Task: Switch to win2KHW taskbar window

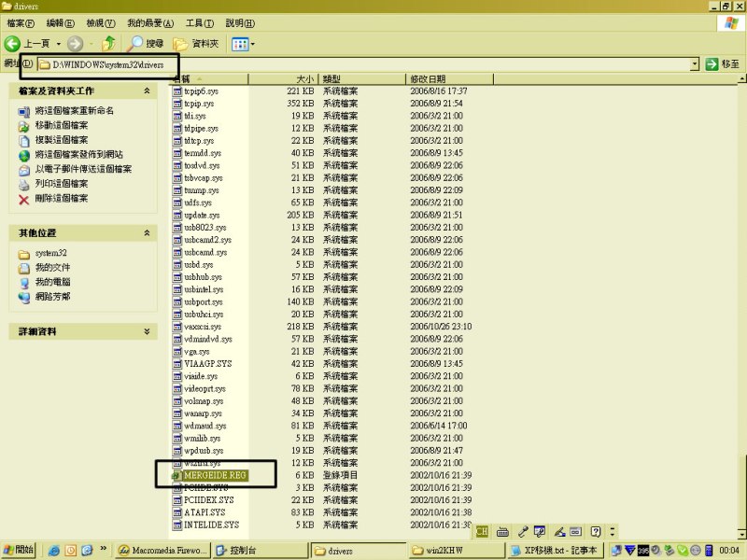Action: (457, 551)
